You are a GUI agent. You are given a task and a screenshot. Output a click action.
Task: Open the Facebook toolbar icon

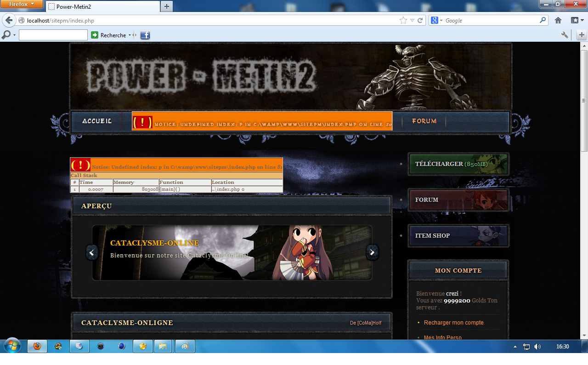tap(145, 35)
